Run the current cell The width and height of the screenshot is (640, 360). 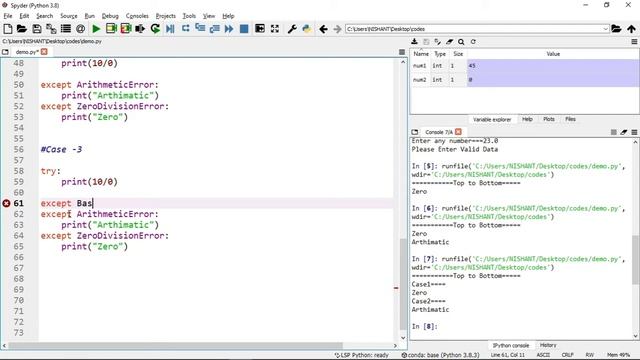click(111, 29)
